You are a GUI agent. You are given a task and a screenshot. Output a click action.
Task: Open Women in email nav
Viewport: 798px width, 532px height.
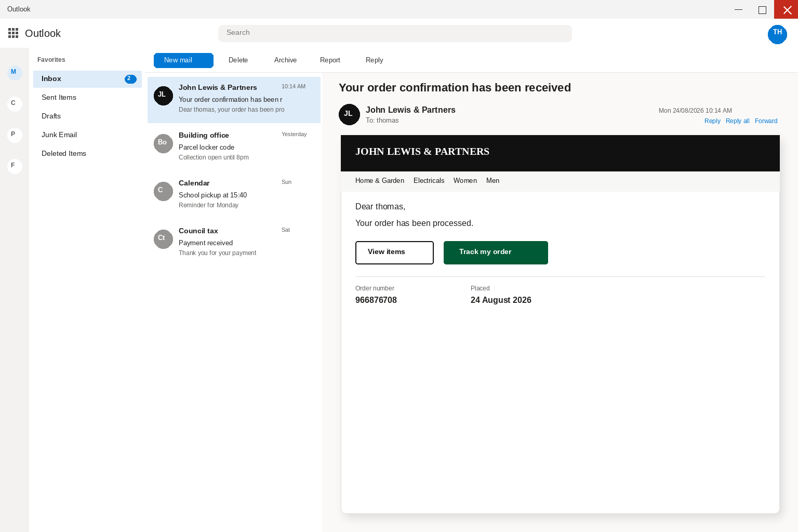click(465, 181)
